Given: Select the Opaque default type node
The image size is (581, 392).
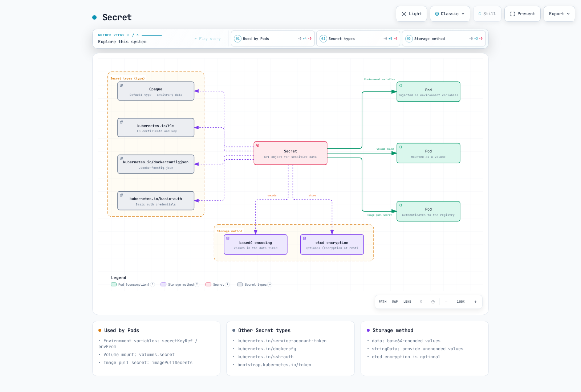Looking at the screenshot, I should [156, 91].
